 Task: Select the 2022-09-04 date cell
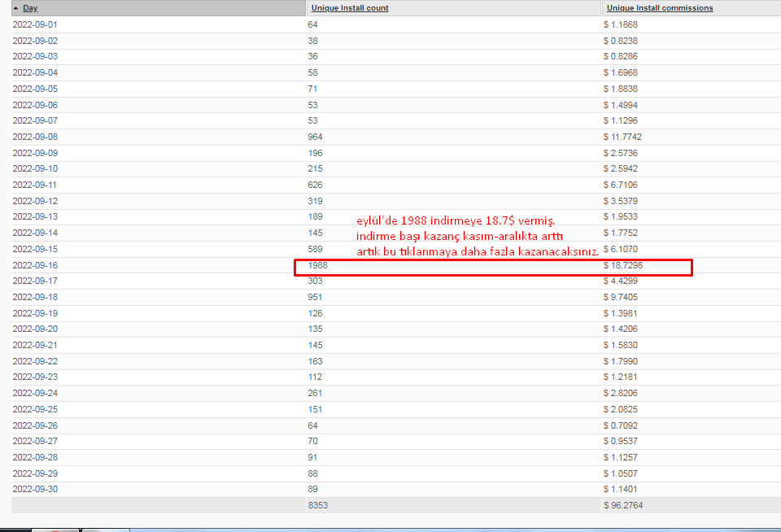[x=35, y=72]
